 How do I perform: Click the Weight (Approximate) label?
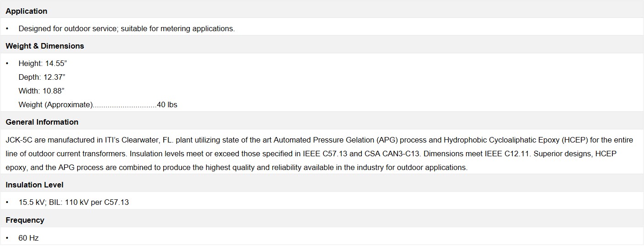coord(56,104)
